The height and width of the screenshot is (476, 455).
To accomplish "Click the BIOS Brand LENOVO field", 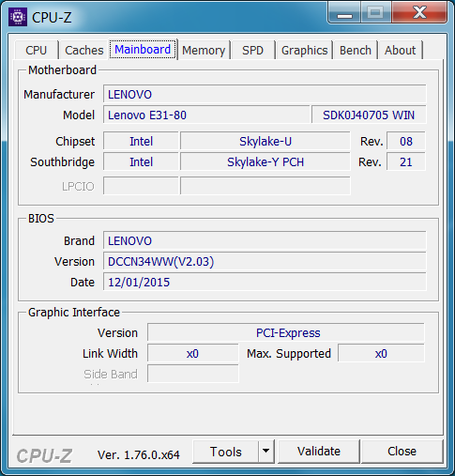I will point(265,241).
